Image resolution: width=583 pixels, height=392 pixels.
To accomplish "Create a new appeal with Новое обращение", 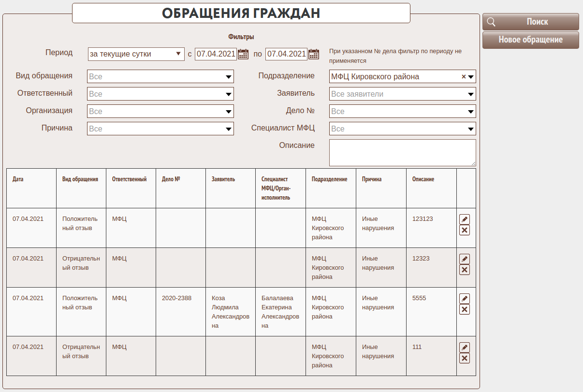I will (530, 40).
